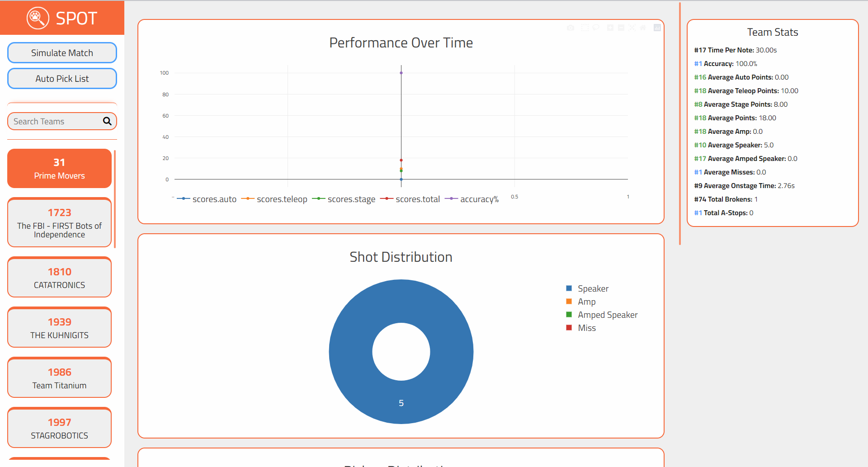Click the 'Team Stats' heading
This screenshot has height=467, width=868.
[773, 32]
